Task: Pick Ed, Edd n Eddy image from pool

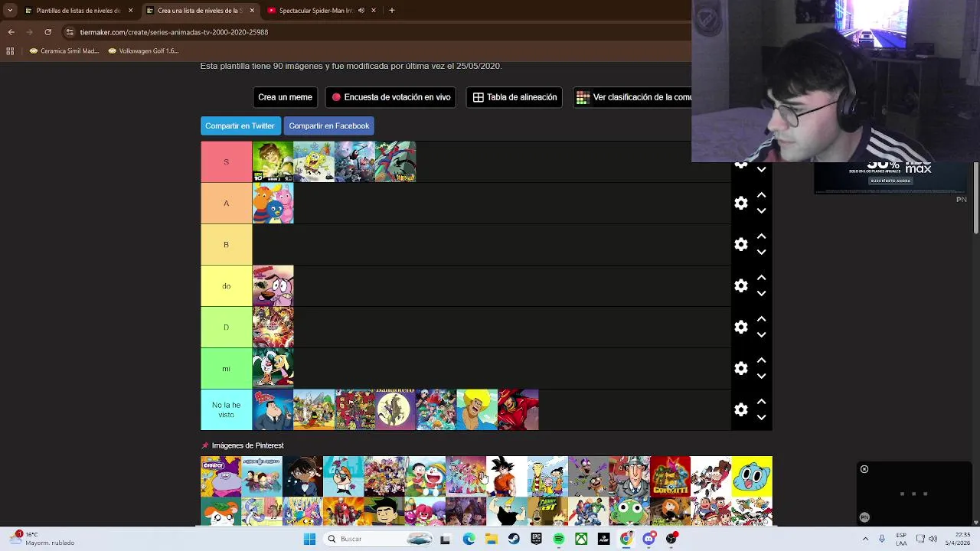Action: click(547, 476)
